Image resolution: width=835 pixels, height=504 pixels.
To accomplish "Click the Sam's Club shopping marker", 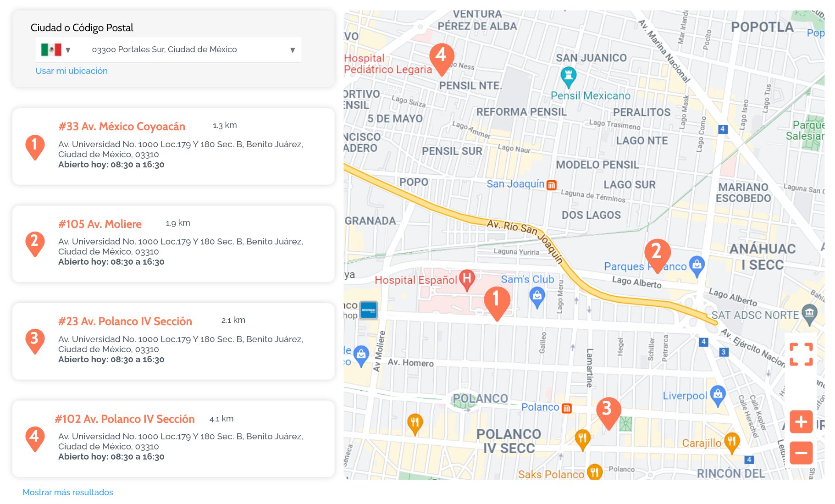I will (x=537, y=297).
